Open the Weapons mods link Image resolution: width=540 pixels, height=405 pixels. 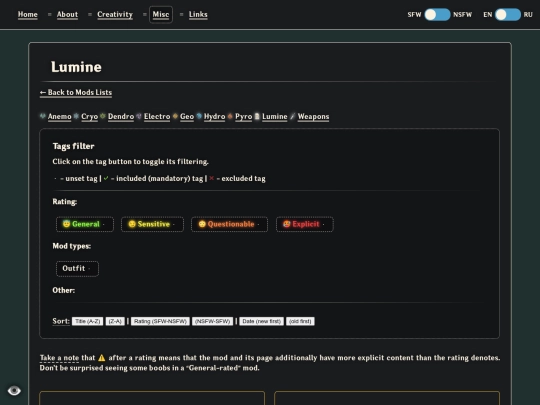pos(313,116)
